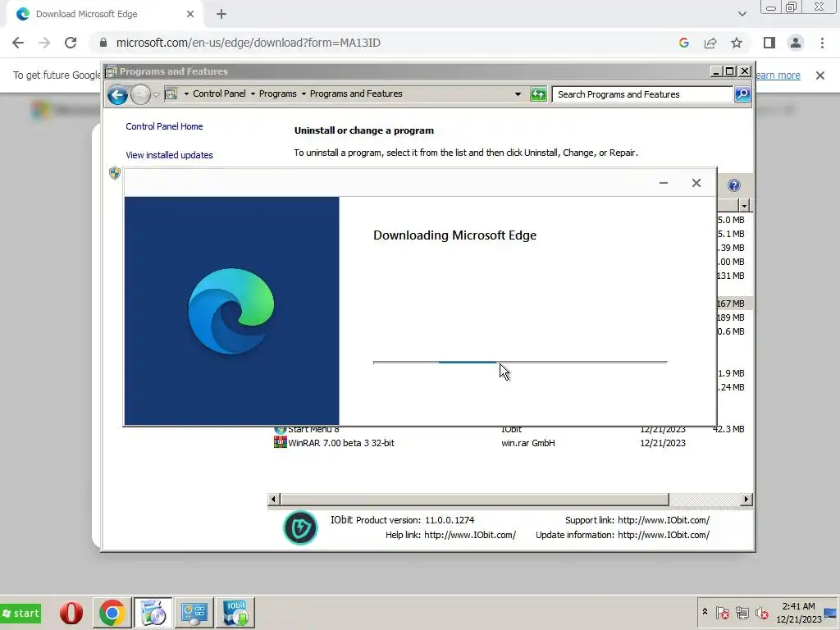Switch to Chrome from taskbar

click(112, 613)
